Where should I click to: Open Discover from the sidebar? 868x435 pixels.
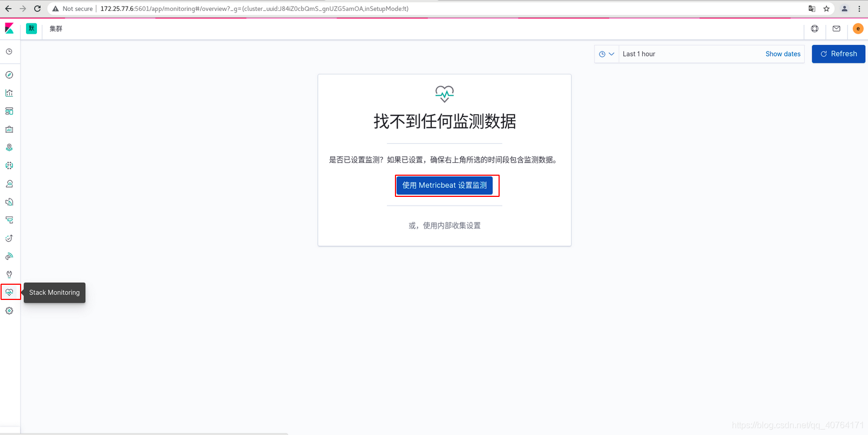(9, 75)
